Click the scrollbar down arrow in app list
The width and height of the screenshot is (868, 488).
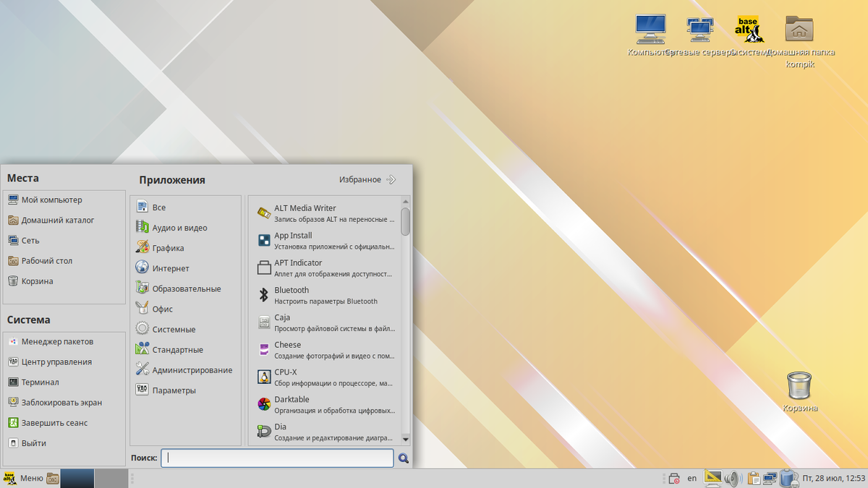pos(405,439)
